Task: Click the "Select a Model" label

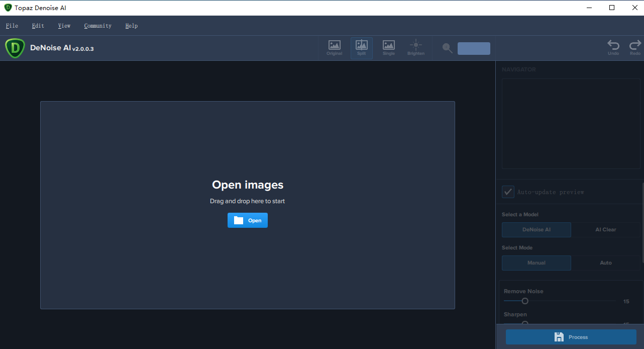Action: [520, 215]
